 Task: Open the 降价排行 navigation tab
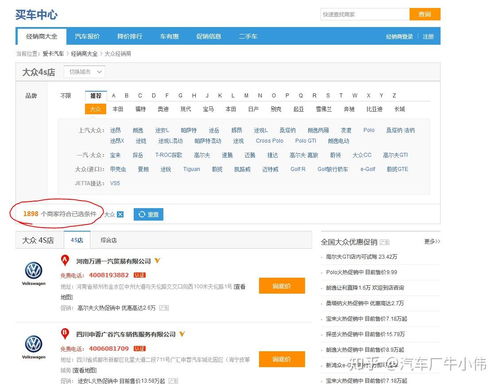click(130, 36)
